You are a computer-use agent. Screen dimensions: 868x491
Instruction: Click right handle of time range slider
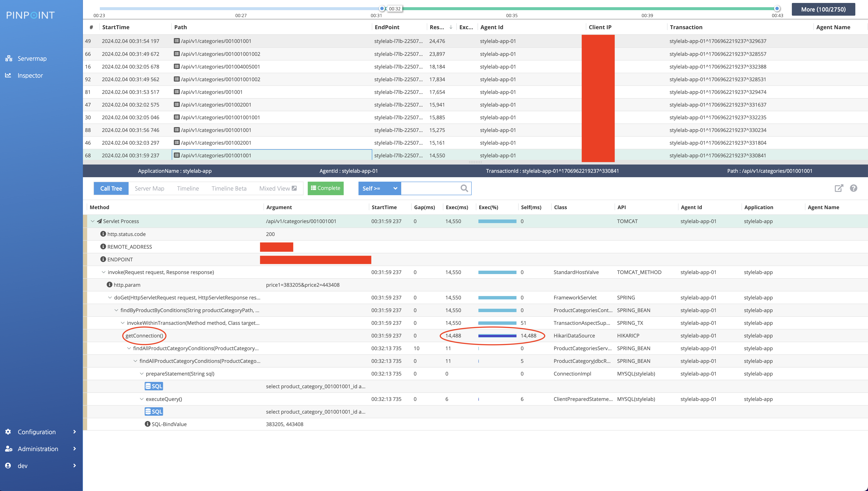[x=777, y=8]
